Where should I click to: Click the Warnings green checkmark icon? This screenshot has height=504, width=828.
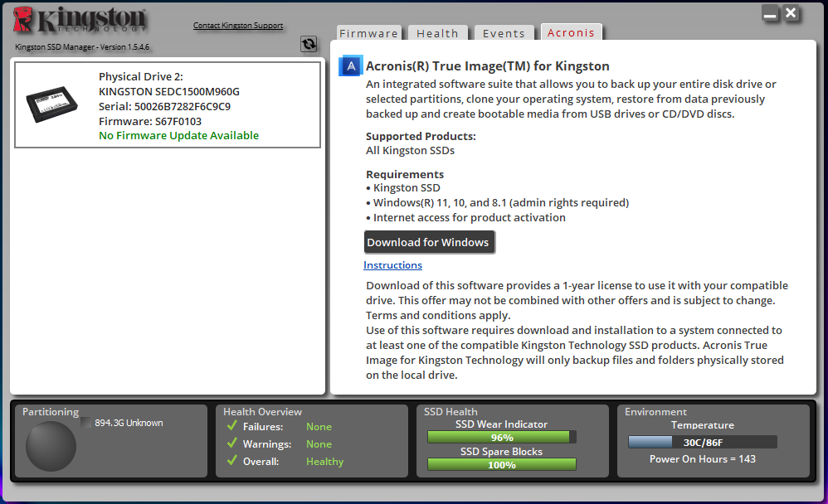pyautogui.click(x=231, y=443)
